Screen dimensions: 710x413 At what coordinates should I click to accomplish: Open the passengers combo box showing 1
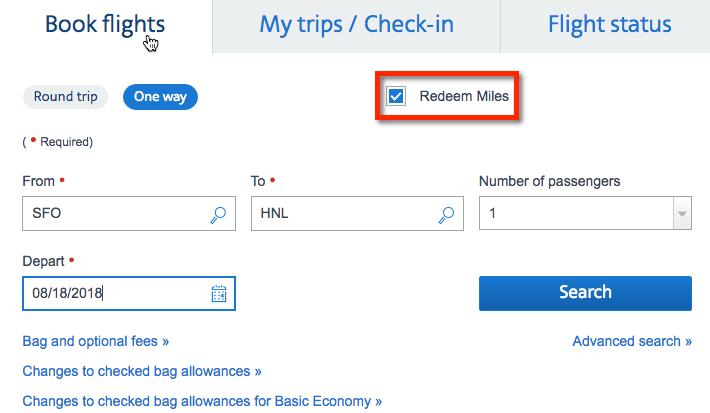[x=585, y=213]
